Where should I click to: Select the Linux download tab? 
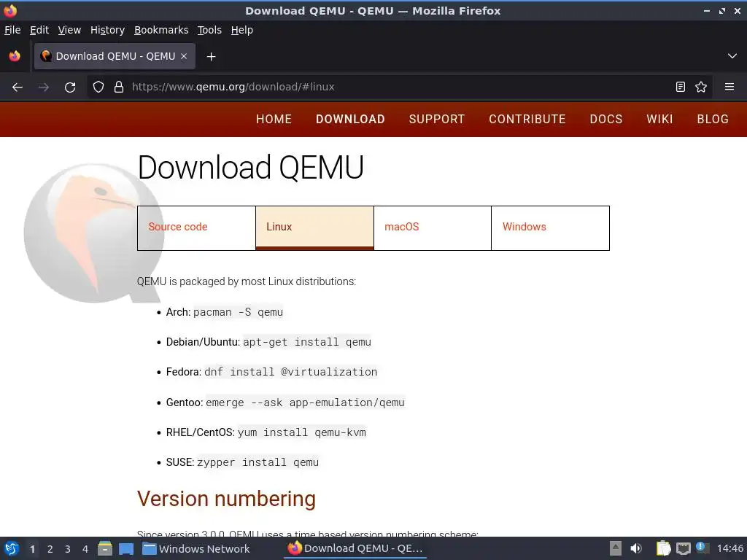[x=315, y=228]
